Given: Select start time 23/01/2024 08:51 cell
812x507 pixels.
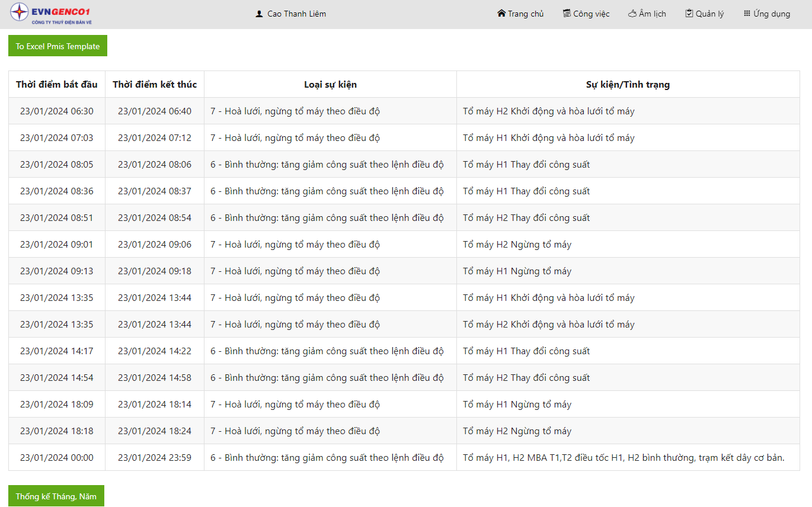Looking at the screenshot, I should [57, 217].
